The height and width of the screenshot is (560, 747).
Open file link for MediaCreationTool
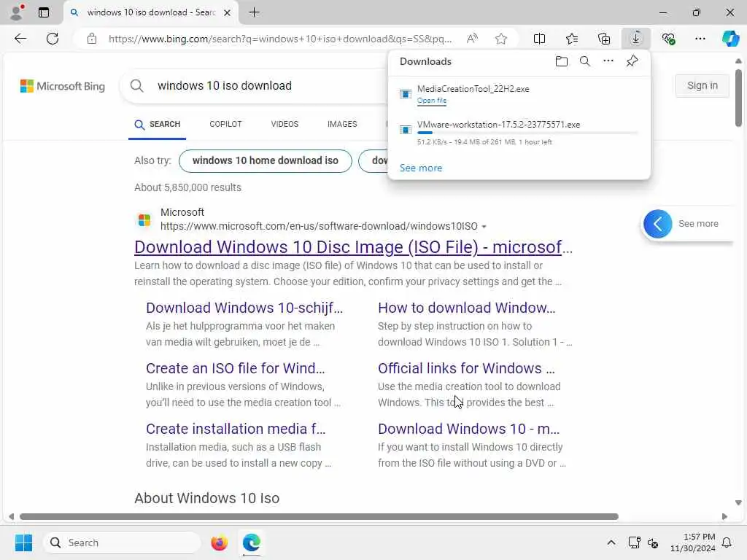tap(432, 101)
